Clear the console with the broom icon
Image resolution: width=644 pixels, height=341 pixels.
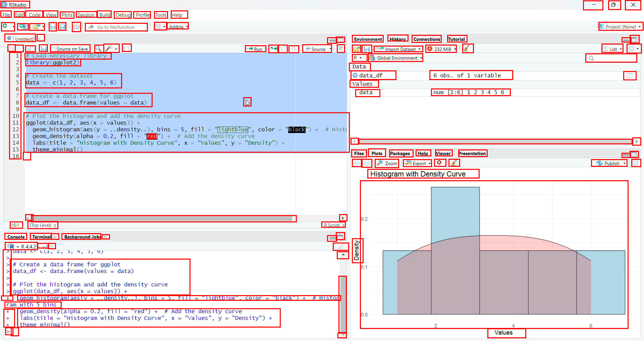coord(340,247)
